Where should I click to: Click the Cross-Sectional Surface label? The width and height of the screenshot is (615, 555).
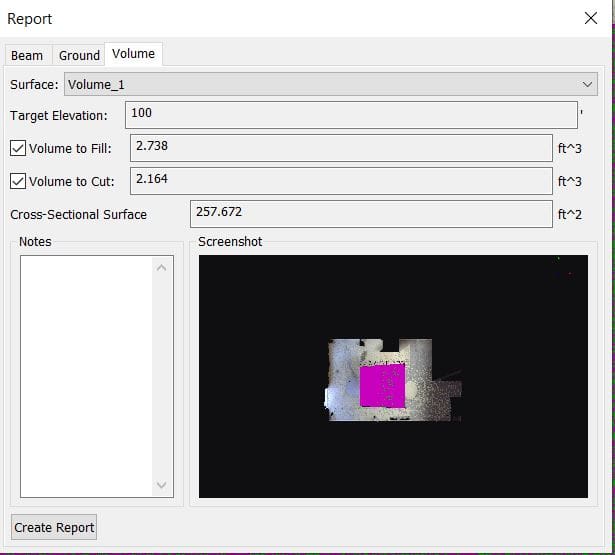[x=78, y=215]
